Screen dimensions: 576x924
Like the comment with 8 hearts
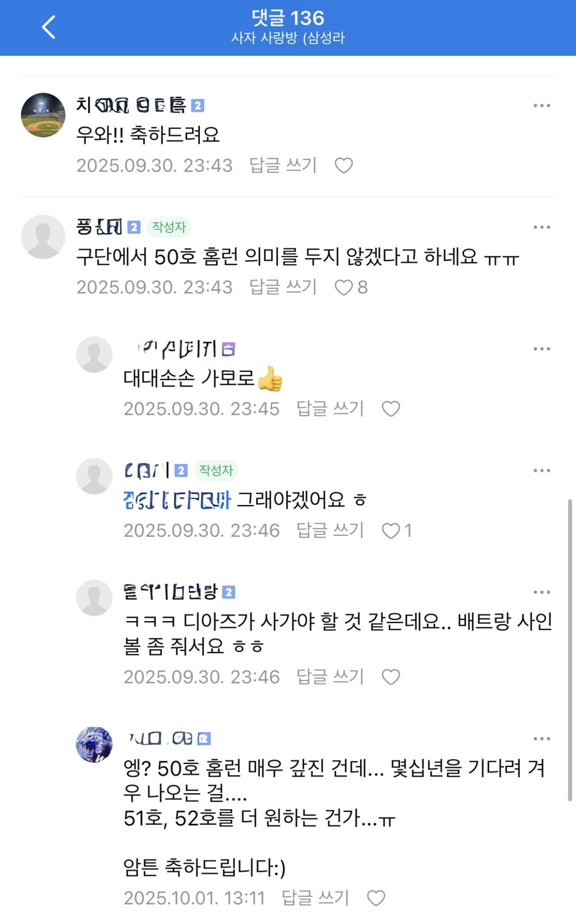[344, 287]
